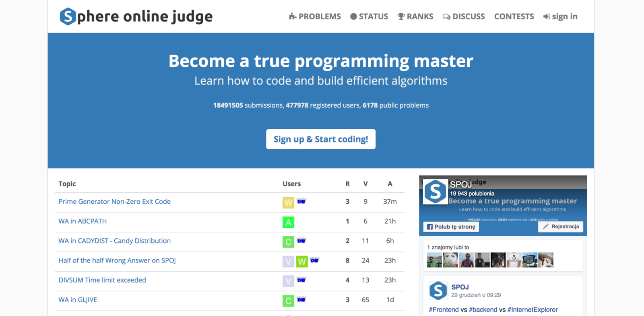Click the sixth friend photo thumbnail
The width and height of the screenshot is (644, 316).
514,260
